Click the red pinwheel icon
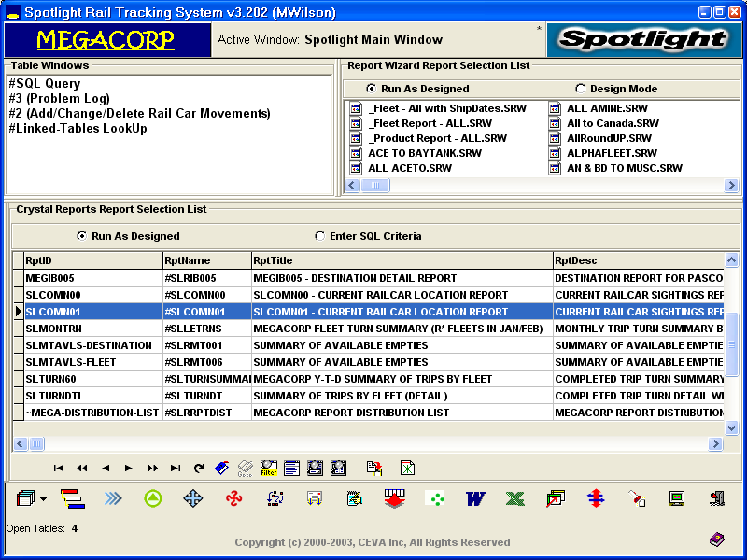The width and height of the screenshot is (747, 560). [x=233, y=498]
